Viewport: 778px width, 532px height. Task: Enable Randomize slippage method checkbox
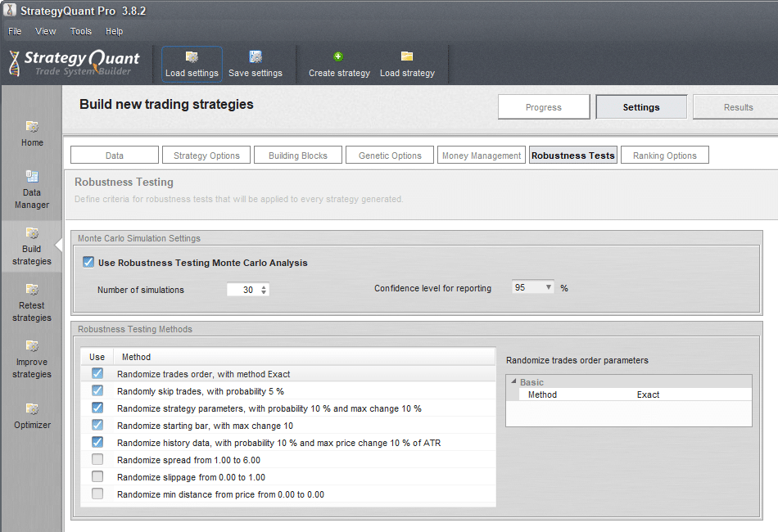[97, 476]
